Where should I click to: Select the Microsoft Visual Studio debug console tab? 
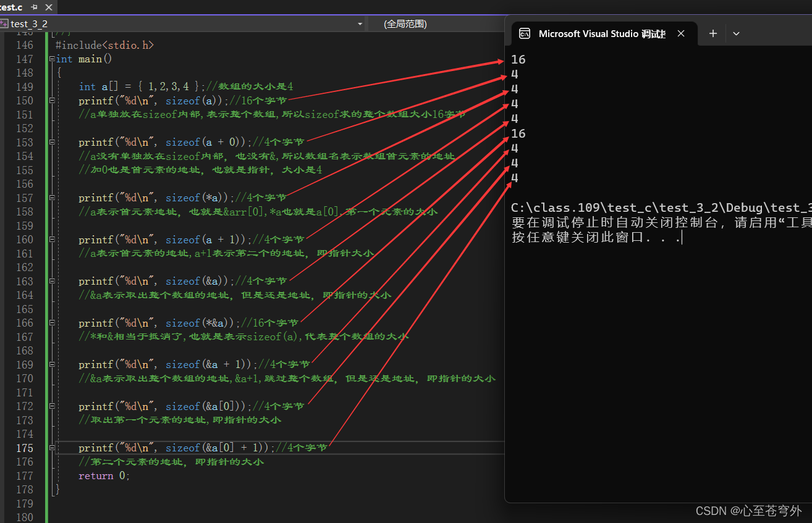pos(602,33)
